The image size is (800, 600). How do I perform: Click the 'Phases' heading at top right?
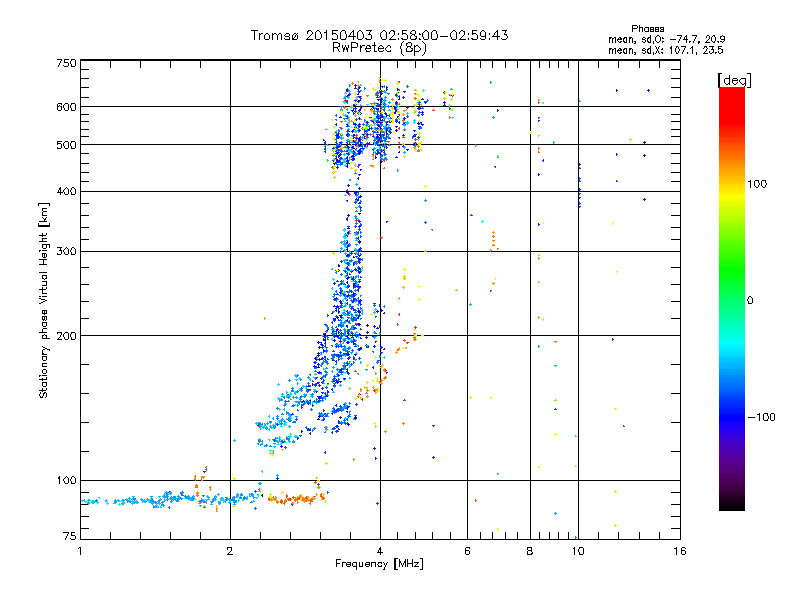pos(647,29)
